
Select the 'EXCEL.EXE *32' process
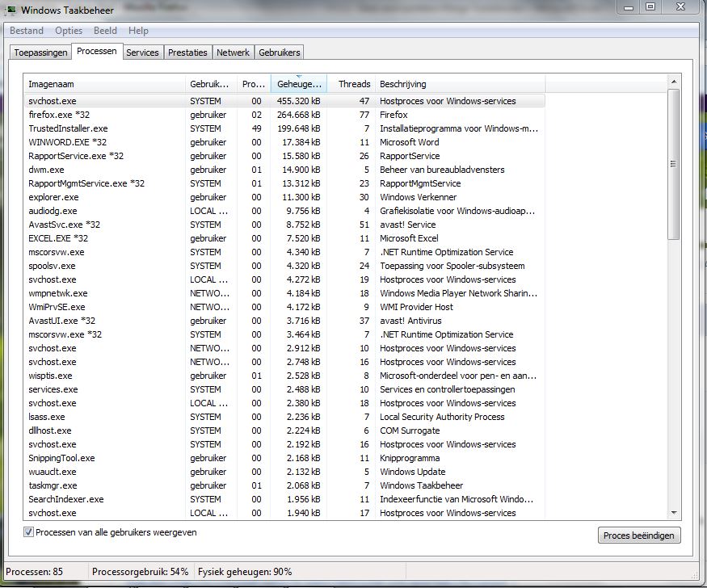pos(284,238)
